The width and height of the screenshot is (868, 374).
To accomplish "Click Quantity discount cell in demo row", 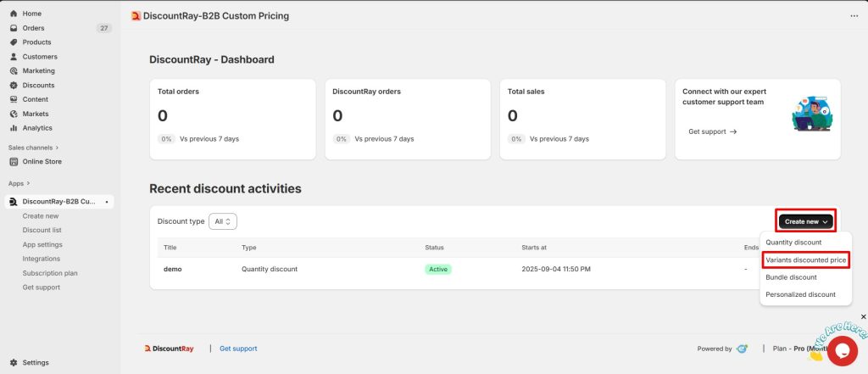I will point(270,270).
